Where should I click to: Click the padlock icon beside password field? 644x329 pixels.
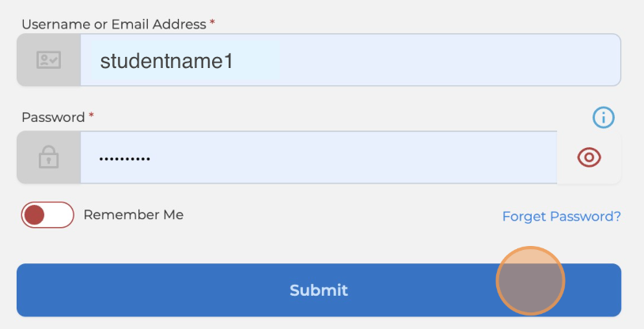point(48,157)
